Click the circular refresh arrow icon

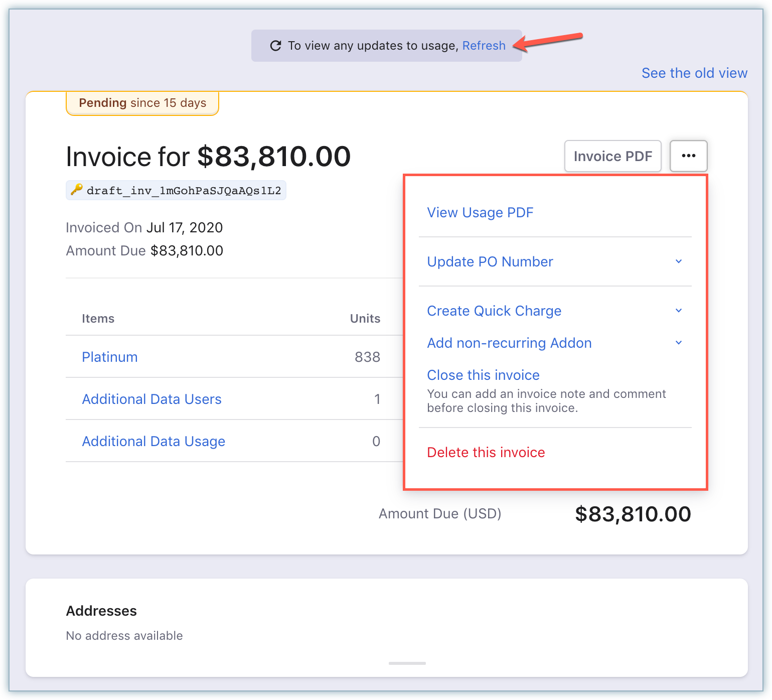(x=275, y=46)
